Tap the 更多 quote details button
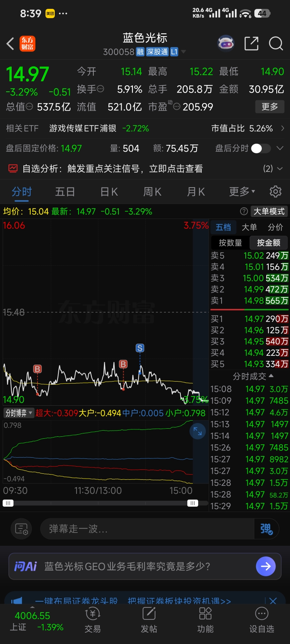290x644 pixels. (x=270, y=107)
